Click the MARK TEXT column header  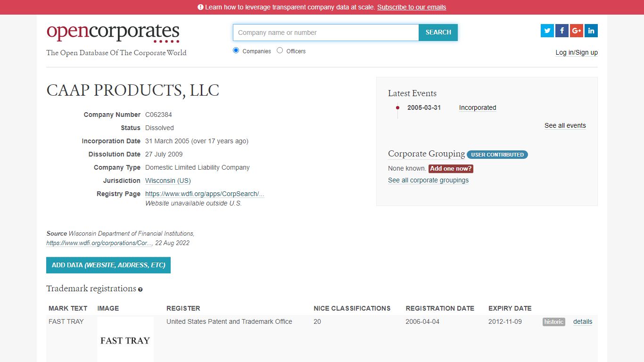(68, 308)
